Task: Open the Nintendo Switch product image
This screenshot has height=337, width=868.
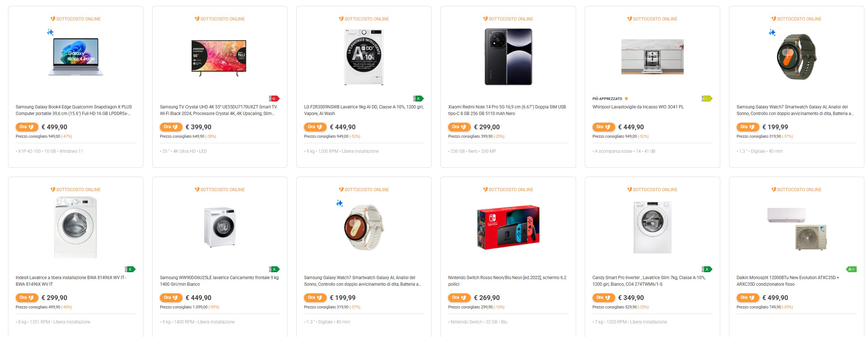Action: pyautogui.click(x=508, y=227)
